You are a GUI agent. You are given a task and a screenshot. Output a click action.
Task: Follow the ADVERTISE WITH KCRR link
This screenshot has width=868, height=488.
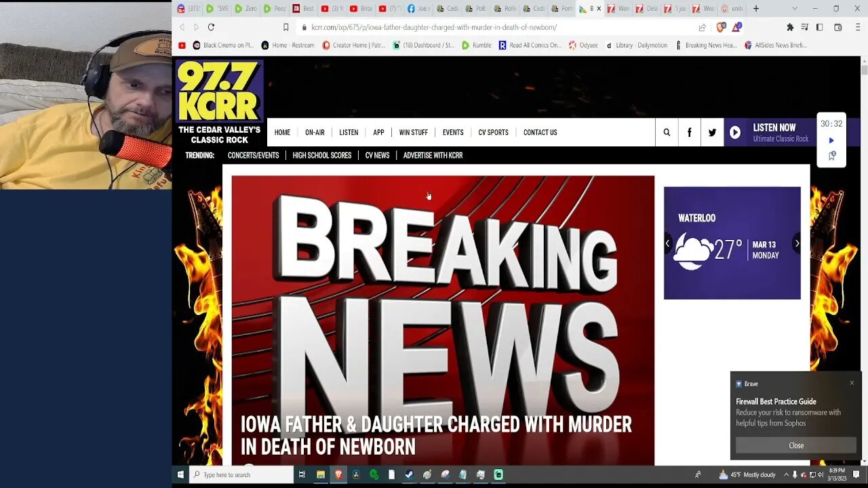point(433,155)
